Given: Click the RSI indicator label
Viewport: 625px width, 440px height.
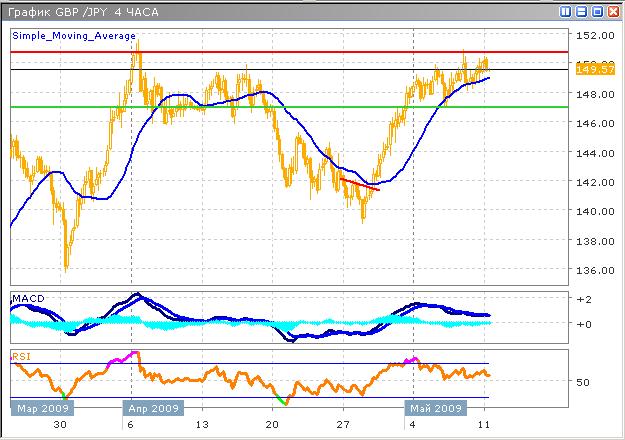Looking at the screenshot, I should (x=20, y=355).
